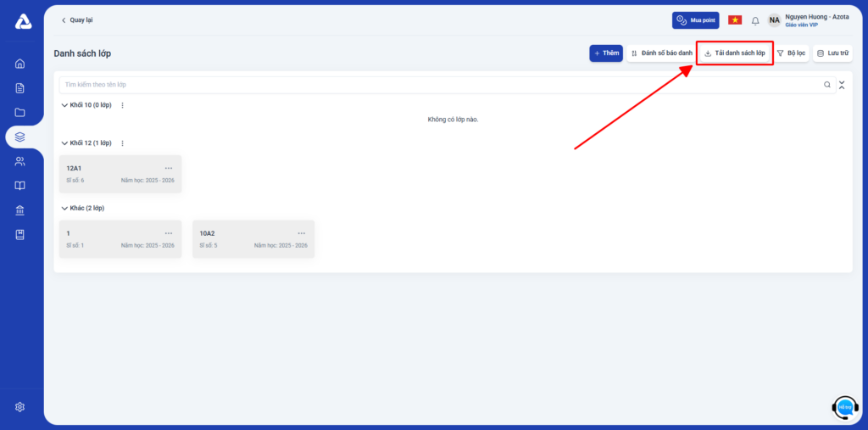This screenshot has height=430, width=868.
Task: Open the settings gear in sidebar
Action: pos(20,407)
